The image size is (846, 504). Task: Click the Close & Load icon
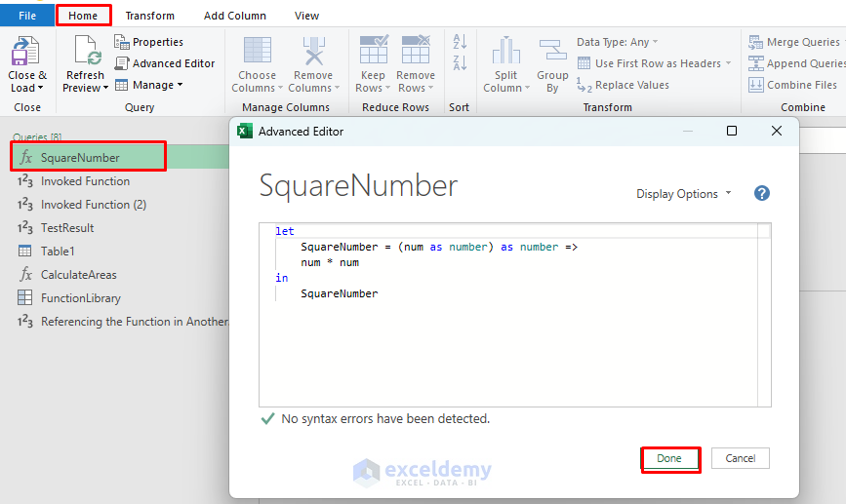(x=25, y=52)
